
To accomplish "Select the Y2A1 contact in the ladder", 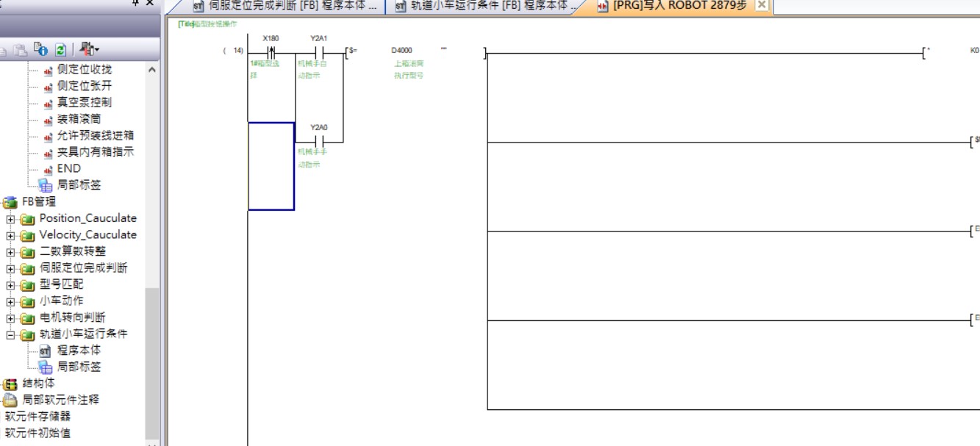I will (x=319, y=53).
